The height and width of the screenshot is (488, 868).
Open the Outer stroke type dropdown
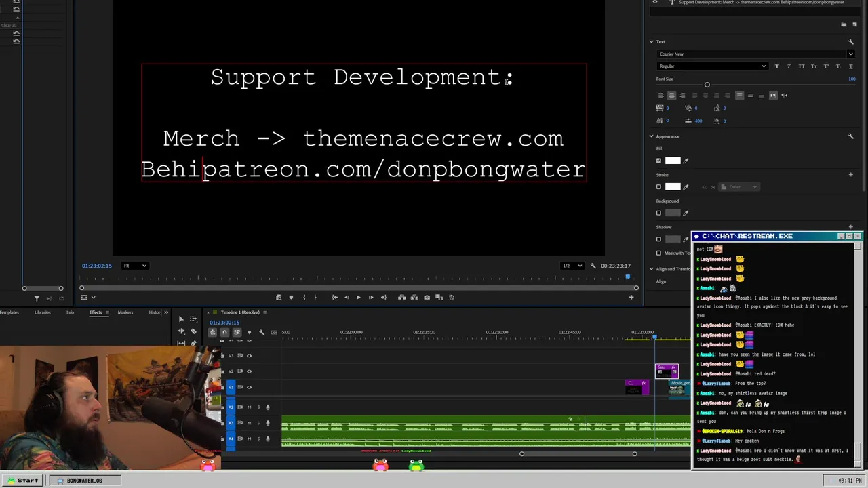click(x=739, y=187)
